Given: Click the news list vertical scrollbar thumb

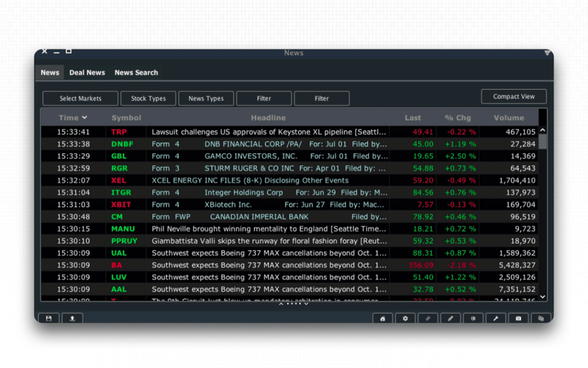Looking at the screenshot, I should pos(543,141).
